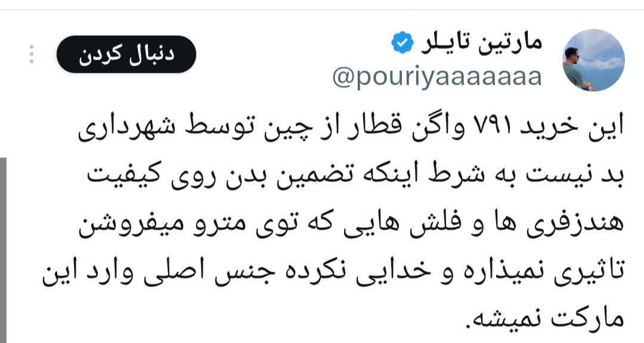Follow the account with دنبال کردن button
This screenshot has width=644, height=343.
tap(126, 55)
